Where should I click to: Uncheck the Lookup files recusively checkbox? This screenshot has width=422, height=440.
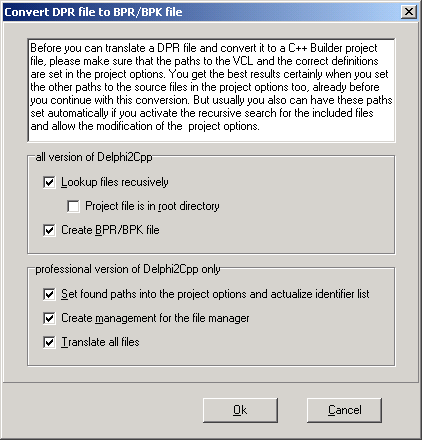tap(49, 182)
